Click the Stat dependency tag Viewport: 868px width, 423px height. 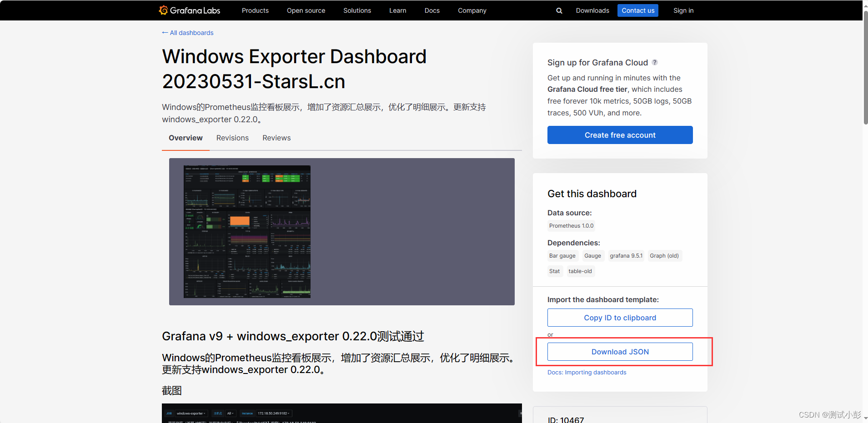[555, 271]
